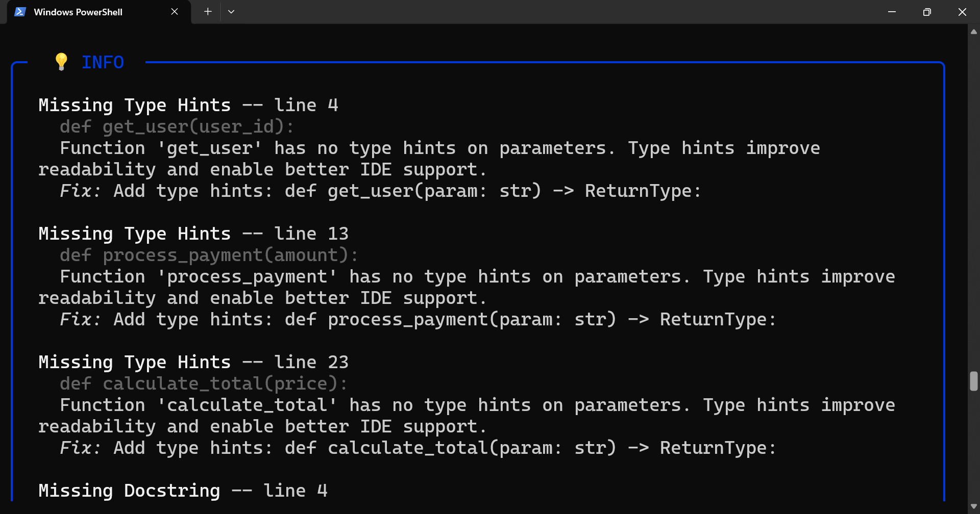The image size is (980, 514).
Task: Click the dimmed "def get_user(user_id):" code line
Action: [177, 126]
